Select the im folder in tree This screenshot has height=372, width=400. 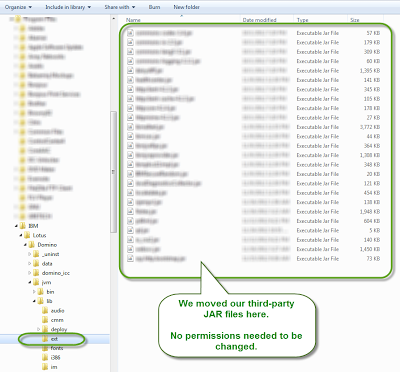pyautogui.click(x=54, y=367)
